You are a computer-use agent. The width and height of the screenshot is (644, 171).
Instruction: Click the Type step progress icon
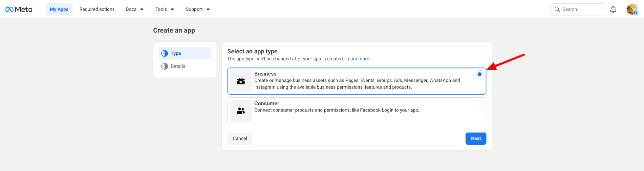pyautogui.click(x=164, y=53)
